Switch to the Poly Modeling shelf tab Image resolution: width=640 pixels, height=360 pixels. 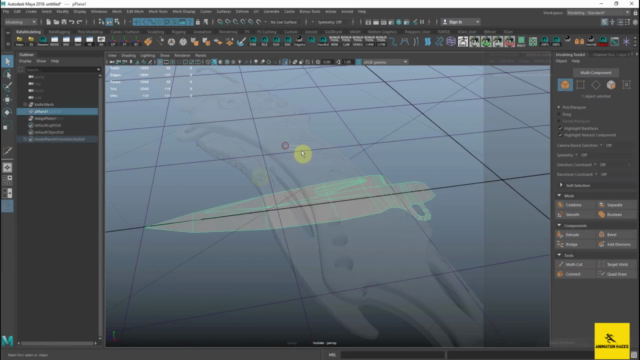[x=90, y=32]
